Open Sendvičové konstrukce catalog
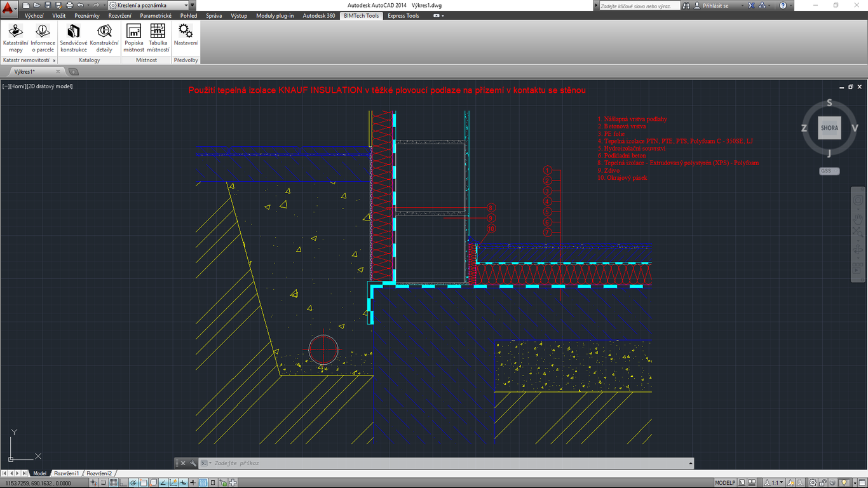 pyautogui.click(x=73, y=37)
